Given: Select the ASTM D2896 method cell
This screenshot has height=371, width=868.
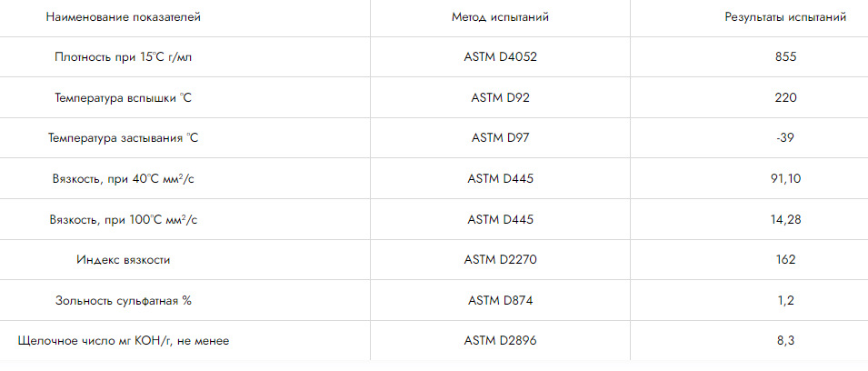Looking at the screenshot, I should point(500,341).
